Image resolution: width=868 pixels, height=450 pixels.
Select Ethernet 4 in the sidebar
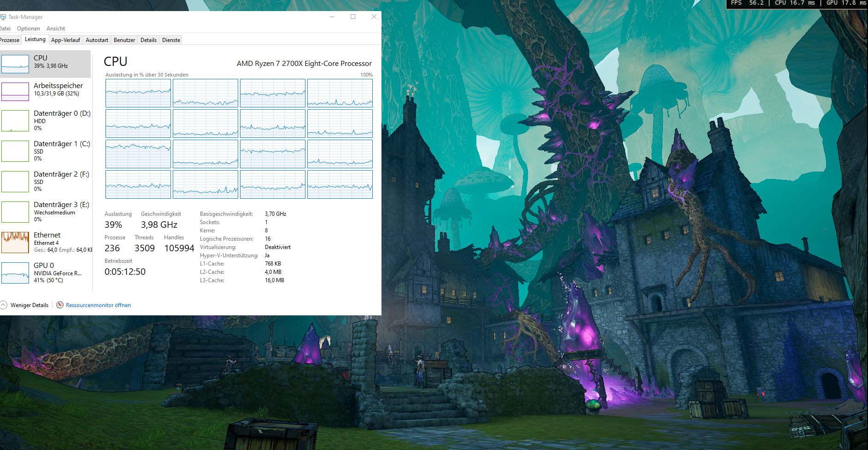[46, 242]
